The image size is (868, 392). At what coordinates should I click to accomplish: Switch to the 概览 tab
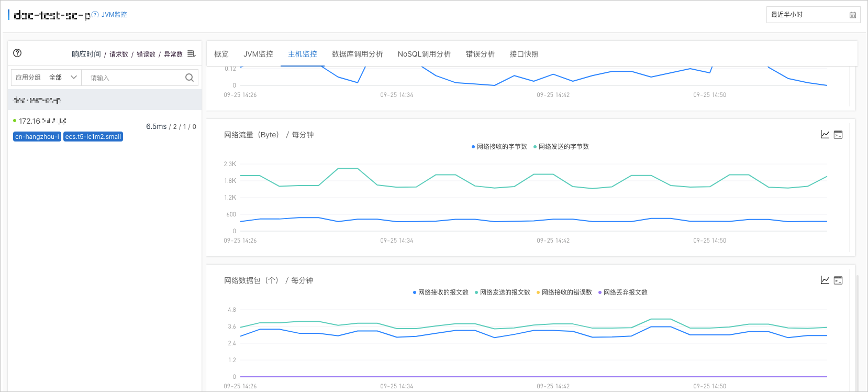(221, 54)
